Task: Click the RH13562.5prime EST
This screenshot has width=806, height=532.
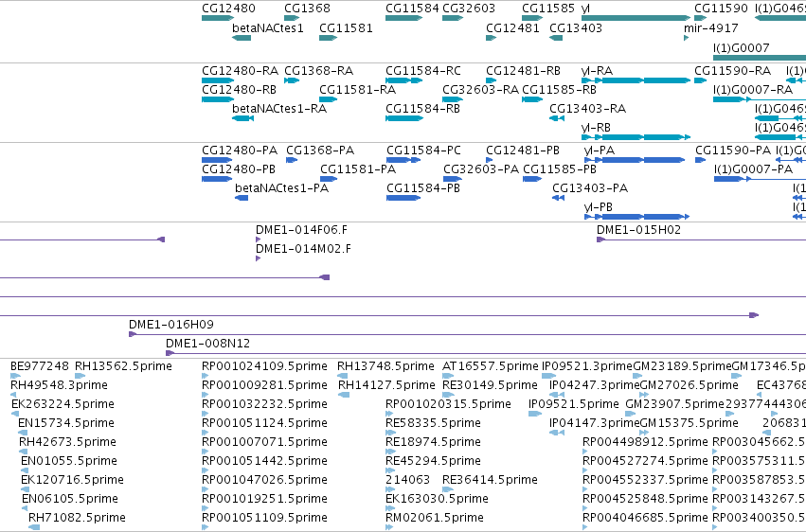Action: click(x=81, y=376)
